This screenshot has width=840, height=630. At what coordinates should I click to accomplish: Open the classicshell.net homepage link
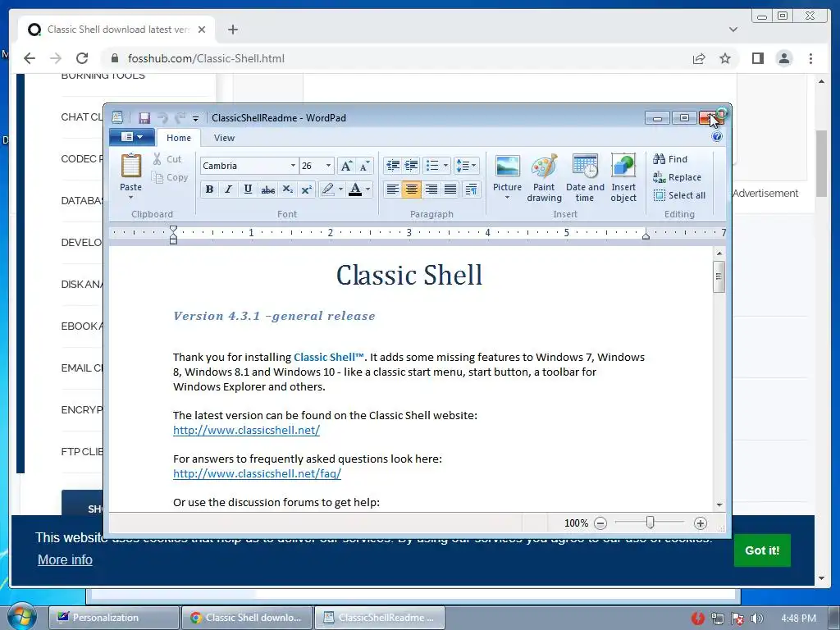click(246, 430)
